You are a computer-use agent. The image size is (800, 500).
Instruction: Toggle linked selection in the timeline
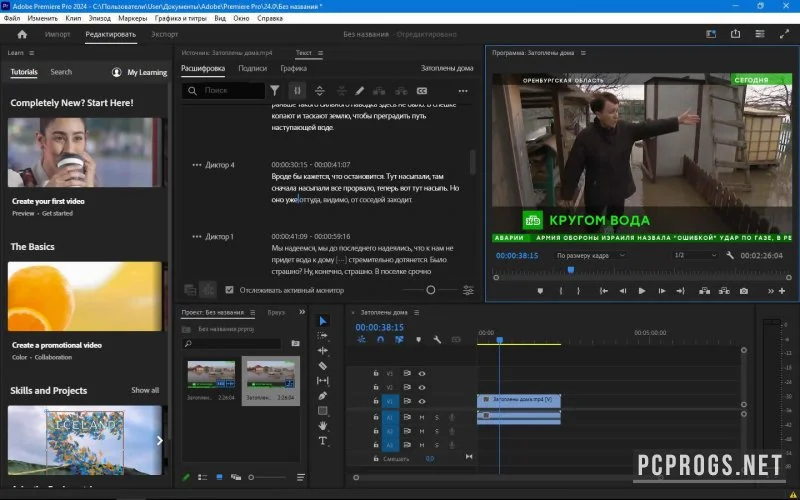click(x=399, y=339)
